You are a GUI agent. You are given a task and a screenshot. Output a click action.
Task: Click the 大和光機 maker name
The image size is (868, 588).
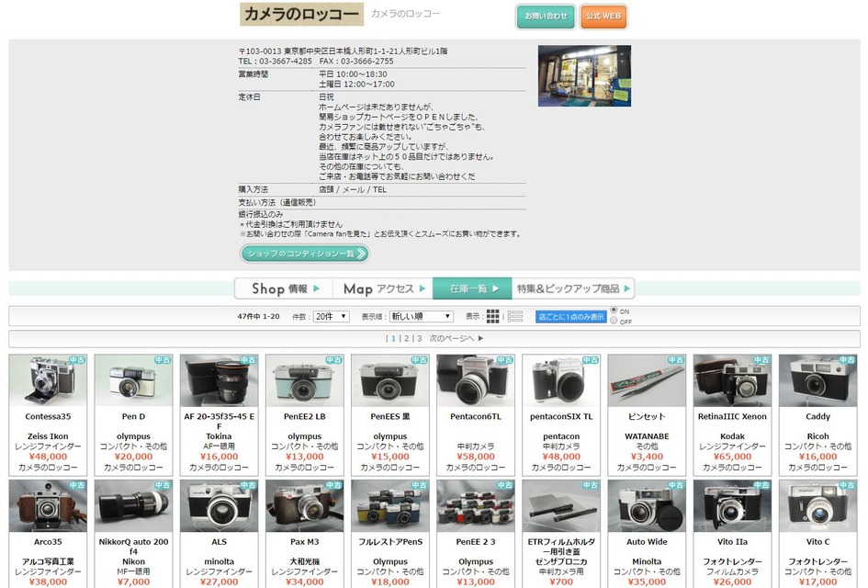[304, 561]
